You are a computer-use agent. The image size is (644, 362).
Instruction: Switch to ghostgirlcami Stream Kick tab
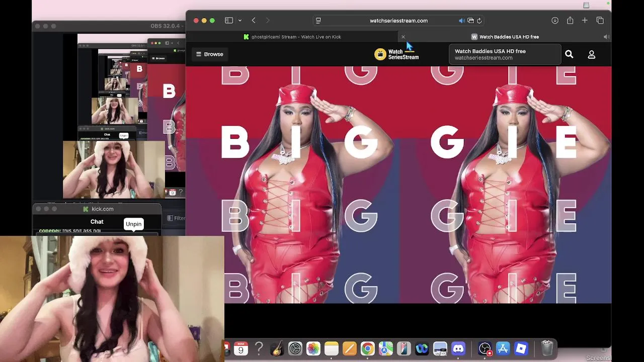click(292, 37)
